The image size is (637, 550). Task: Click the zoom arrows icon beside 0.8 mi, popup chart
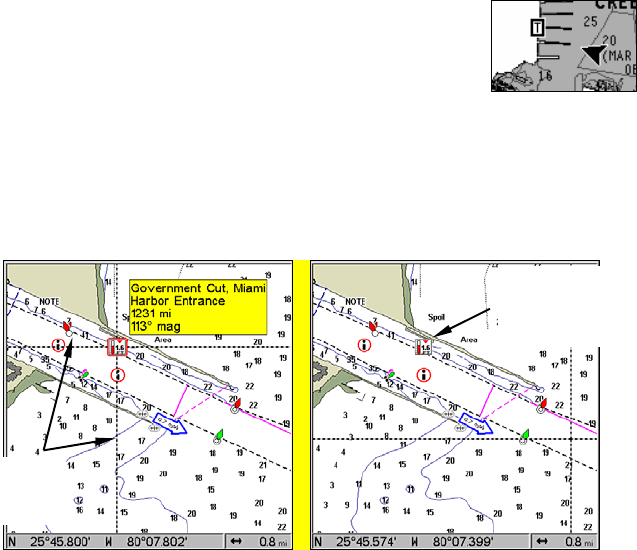(x=236, y=541)
